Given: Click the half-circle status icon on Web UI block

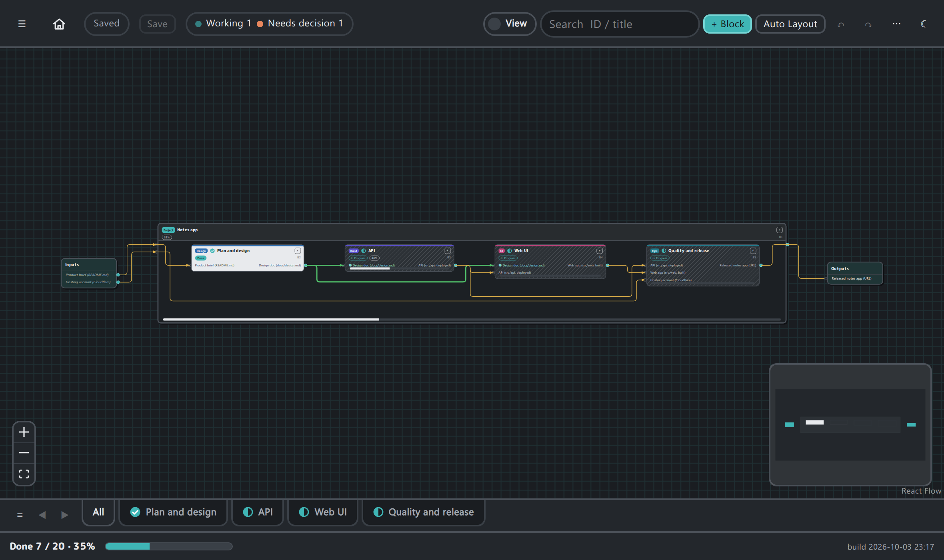Looking at the screenshot, I should (x=510, y=251).
